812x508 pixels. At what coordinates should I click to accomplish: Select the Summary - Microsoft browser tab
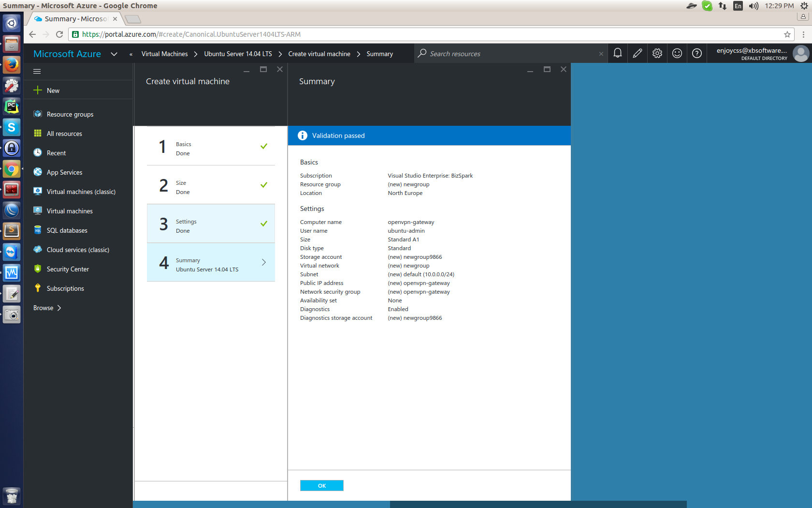[72, 18]
